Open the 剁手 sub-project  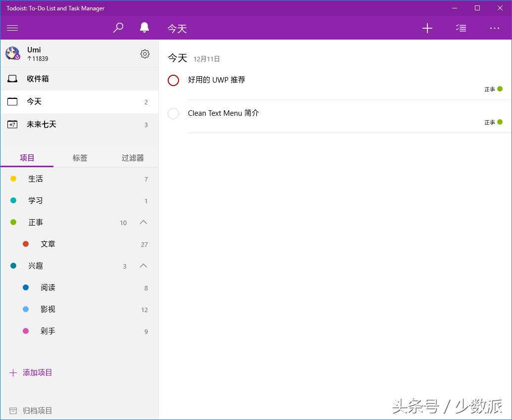79,331
